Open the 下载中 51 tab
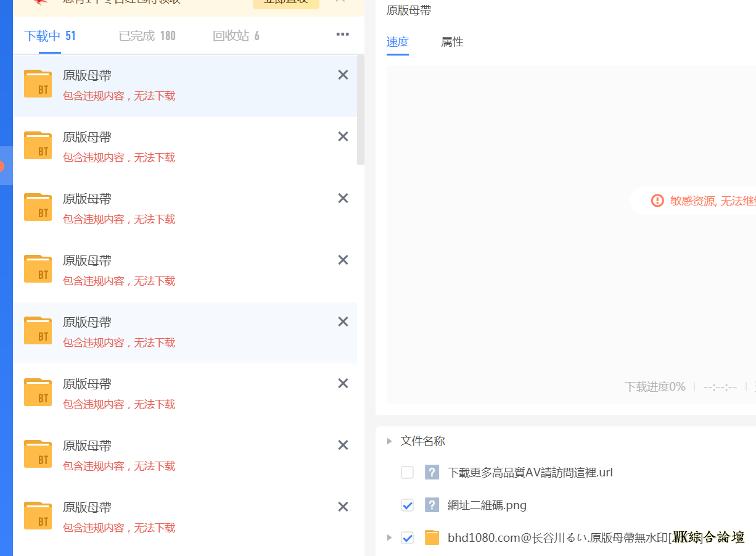The width and height of the screenshot is (756, 556). coord(50,36)
